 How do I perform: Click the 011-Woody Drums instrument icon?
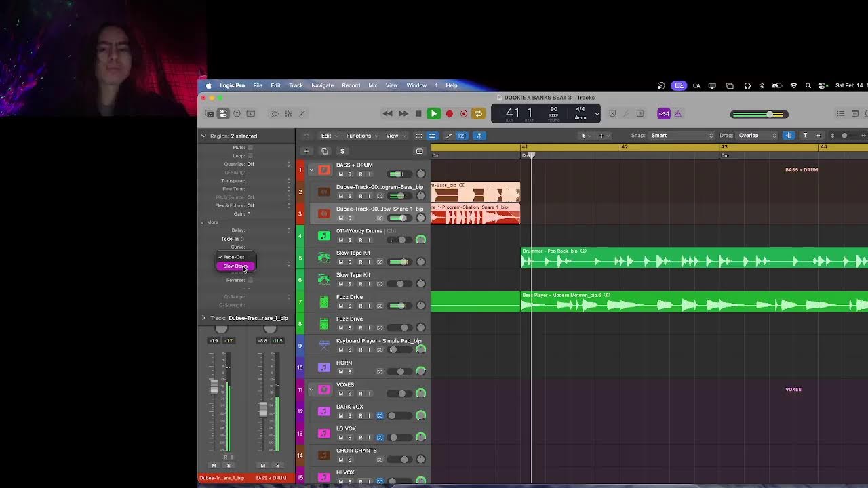click(324, 236)
